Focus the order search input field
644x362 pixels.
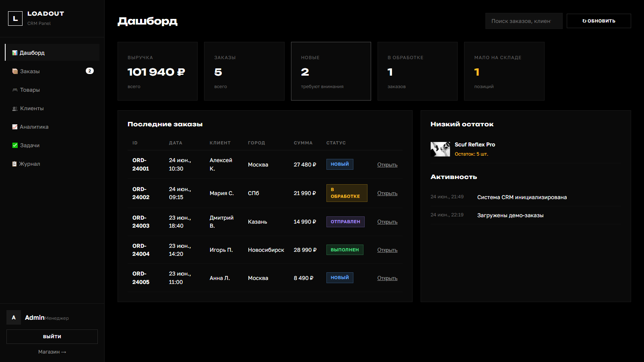pos(524,21)
